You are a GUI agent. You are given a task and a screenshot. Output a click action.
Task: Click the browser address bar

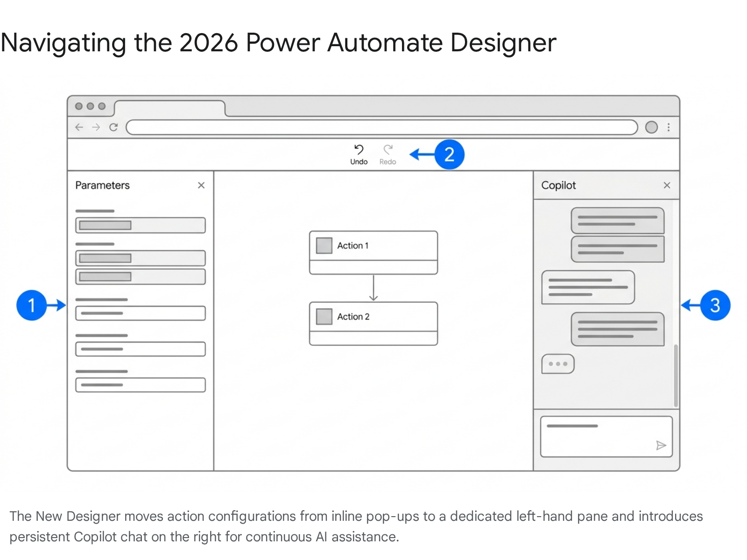coord(381,127)
